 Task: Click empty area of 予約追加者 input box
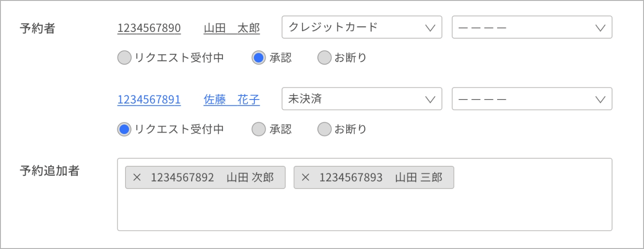coord(364,211)
